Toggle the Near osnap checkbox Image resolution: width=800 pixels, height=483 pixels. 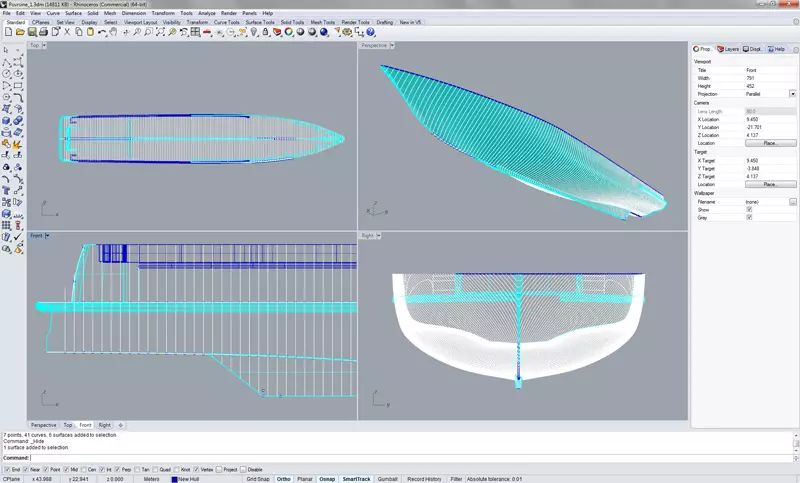[x=24, y=469]
